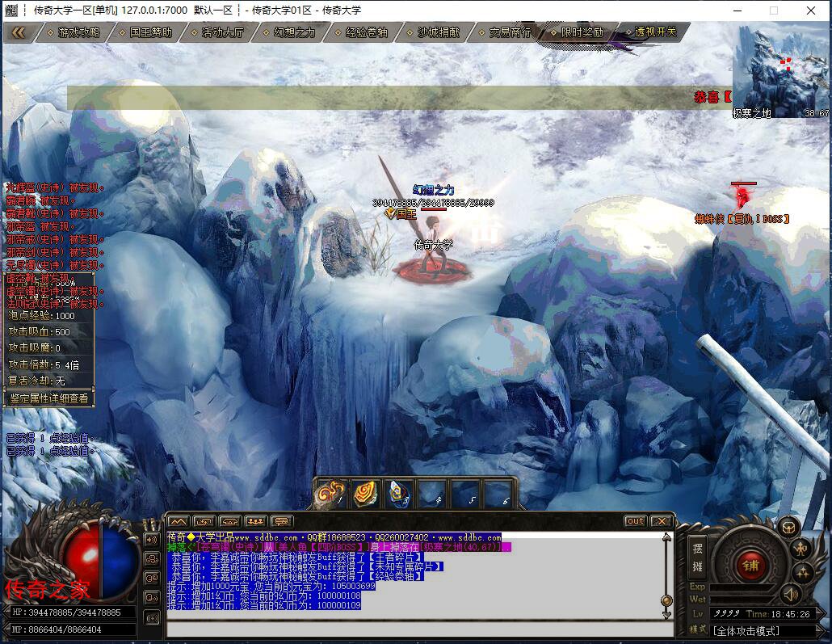Viewport: 832px width, 644px height.
Task: Toggle the broadcast signal chat channel button
Action: (x=152, y=618)
